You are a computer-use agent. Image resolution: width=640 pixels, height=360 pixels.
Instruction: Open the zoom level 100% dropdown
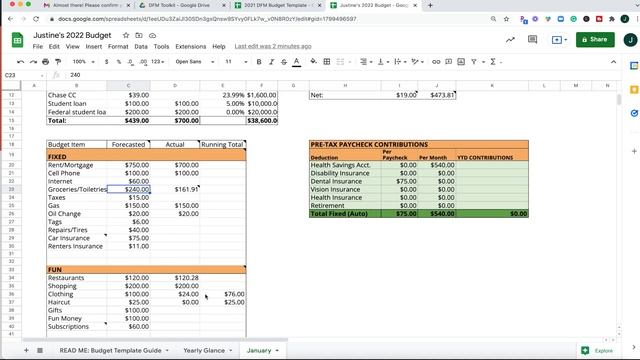pyautogui.click(x=83, y=62)
